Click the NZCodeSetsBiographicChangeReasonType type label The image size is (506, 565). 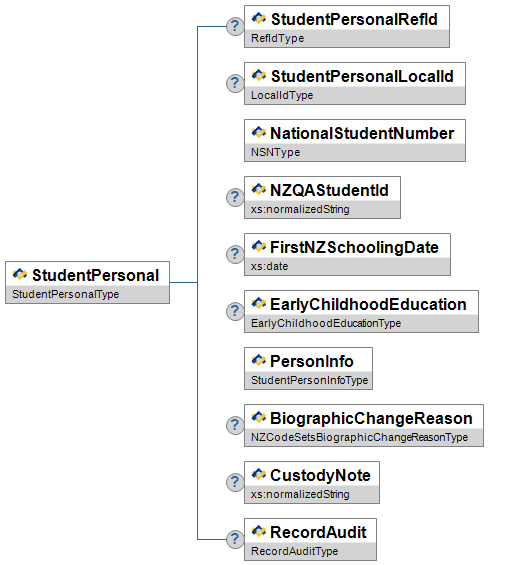359,437
